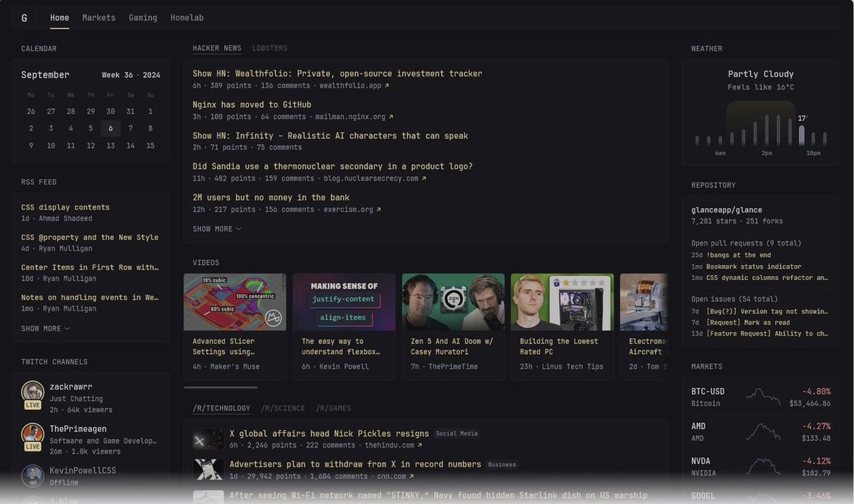Viewport: 854px width, 504px height.
Task: Click the NVDA sparkline chart
Action: pyautogui.click(x=763, y=467)
